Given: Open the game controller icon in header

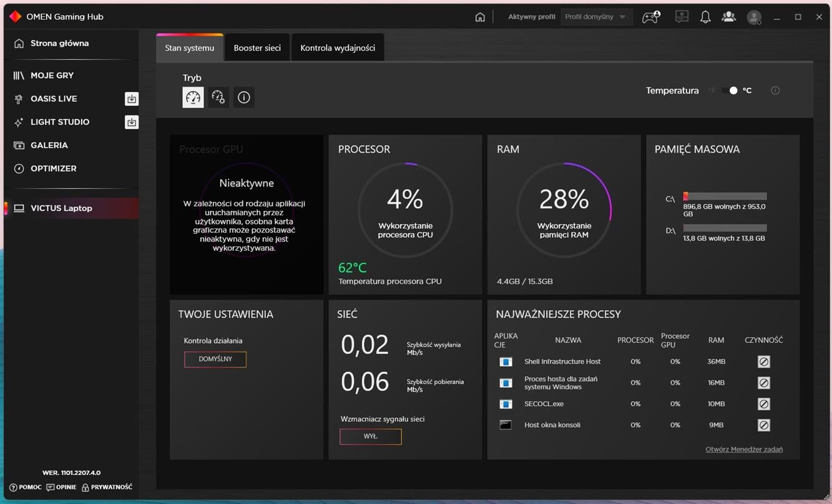Looking at the screenshot, I should tap(651, 17).
